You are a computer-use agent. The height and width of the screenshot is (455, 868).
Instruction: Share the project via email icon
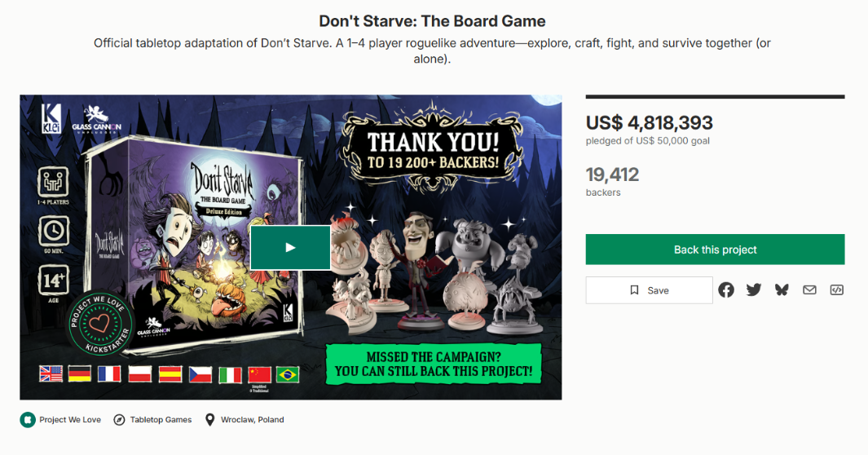click(809, 289)
